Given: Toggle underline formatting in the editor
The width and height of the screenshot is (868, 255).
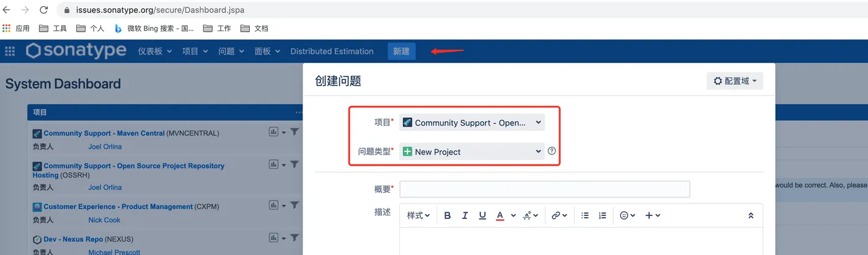Looking at the screenshot, I should [x=482, y=215].
